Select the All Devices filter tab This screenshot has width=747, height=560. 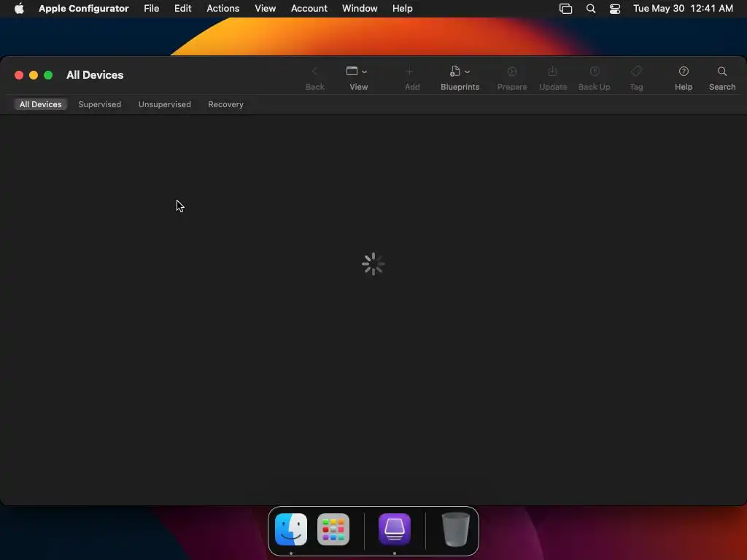[x=41, y=104]
